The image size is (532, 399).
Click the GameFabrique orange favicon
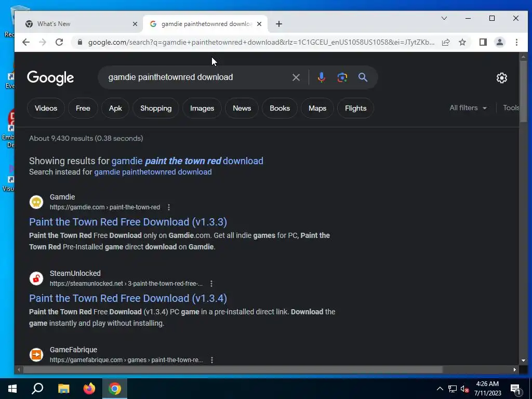click(x=36, y=354)
